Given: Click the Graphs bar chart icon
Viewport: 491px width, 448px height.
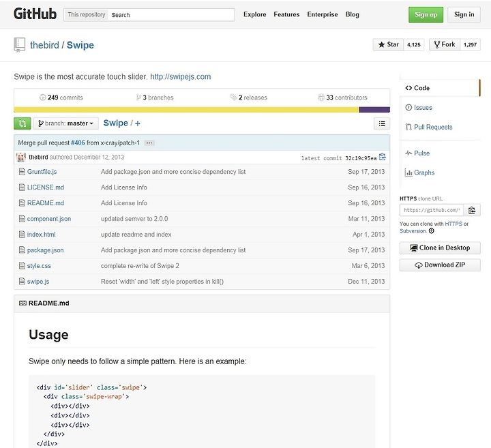Looking at the screenshot, I should coord(408,173).
